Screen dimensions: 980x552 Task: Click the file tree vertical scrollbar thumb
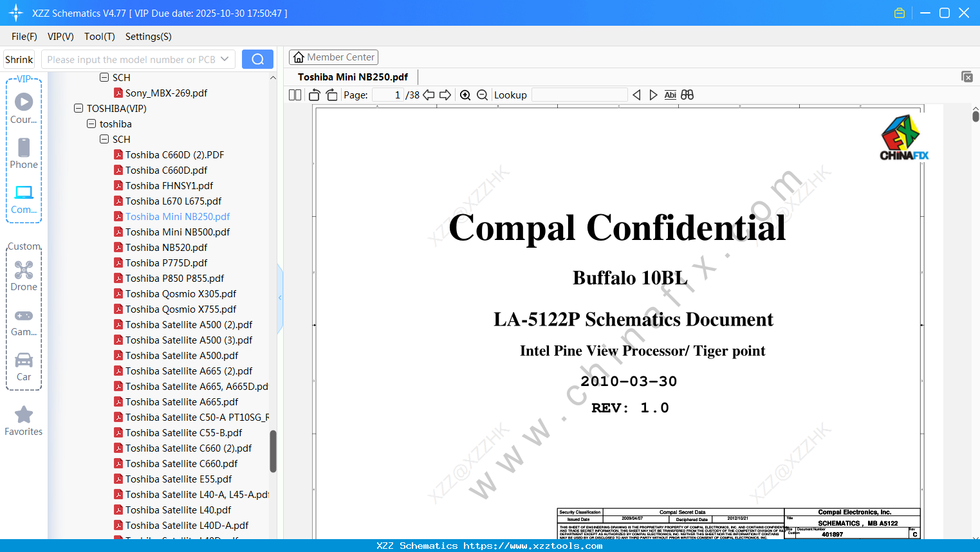[273, 451]
